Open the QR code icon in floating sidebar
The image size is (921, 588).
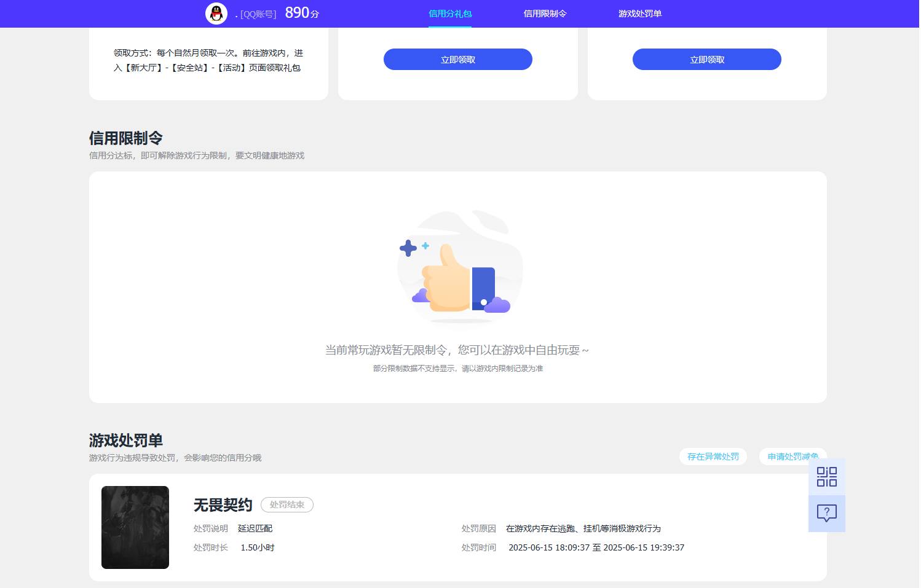[827, 477]
